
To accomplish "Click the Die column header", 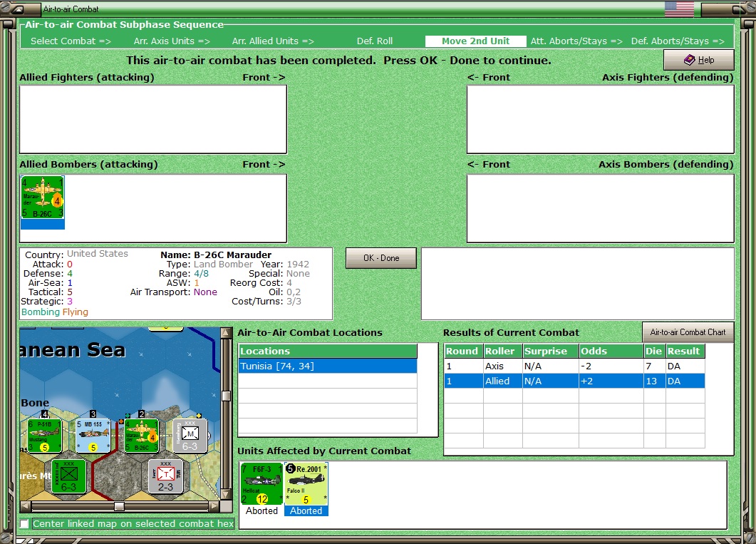I will 654,351.
